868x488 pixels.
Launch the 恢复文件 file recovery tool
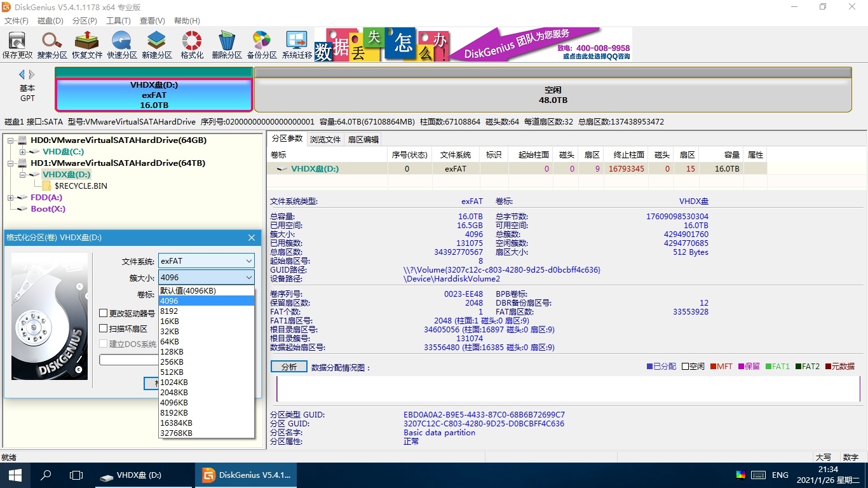point(87,44)
